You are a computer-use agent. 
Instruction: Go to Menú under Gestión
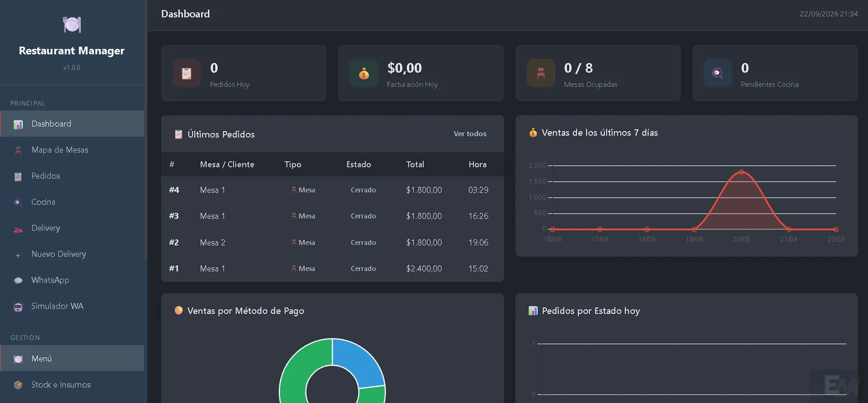[72, 358]
